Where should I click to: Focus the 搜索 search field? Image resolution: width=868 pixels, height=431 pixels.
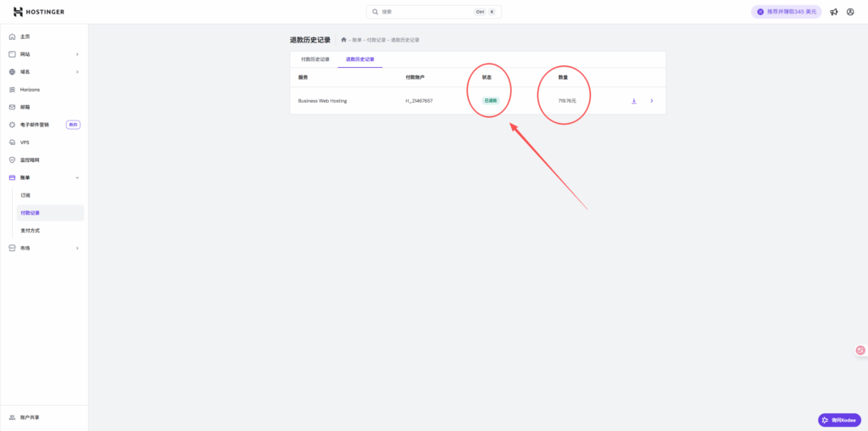(x=434, y=12)
